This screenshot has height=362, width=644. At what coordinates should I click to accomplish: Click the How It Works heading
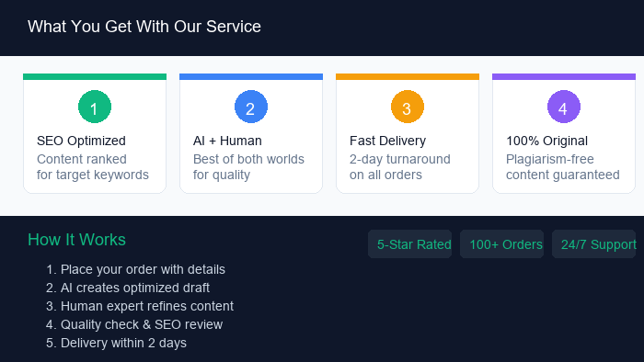pyautogui.click(x=76, y=240)
